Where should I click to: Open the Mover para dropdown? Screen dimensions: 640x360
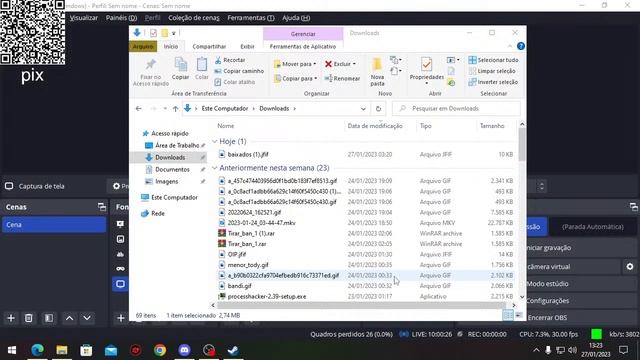pyautogui.click(x=295, y=64)
